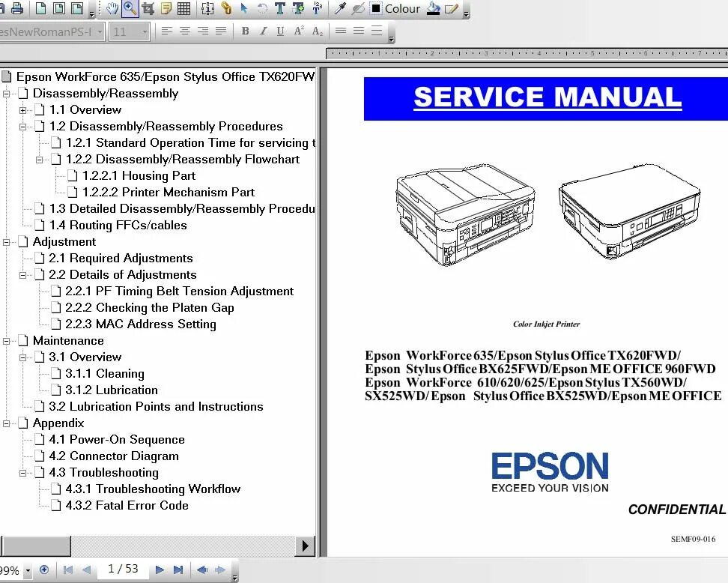Click the black Colour swatch
The image size is (728, 583).
pos(376,8)
